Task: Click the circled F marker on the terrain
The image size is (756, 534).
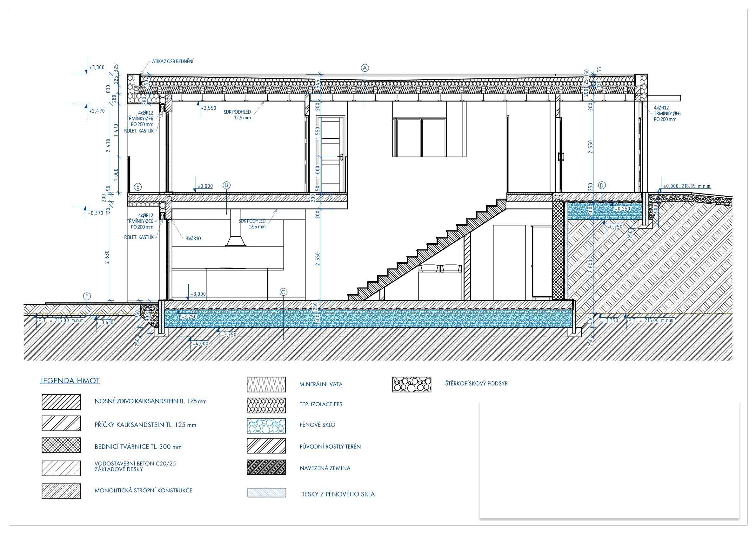Action: [87, 296]
